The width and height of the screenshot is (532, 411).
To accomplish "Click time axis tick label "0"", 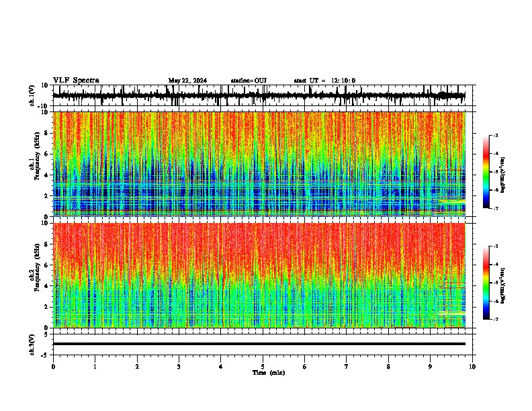I will 53,367.
